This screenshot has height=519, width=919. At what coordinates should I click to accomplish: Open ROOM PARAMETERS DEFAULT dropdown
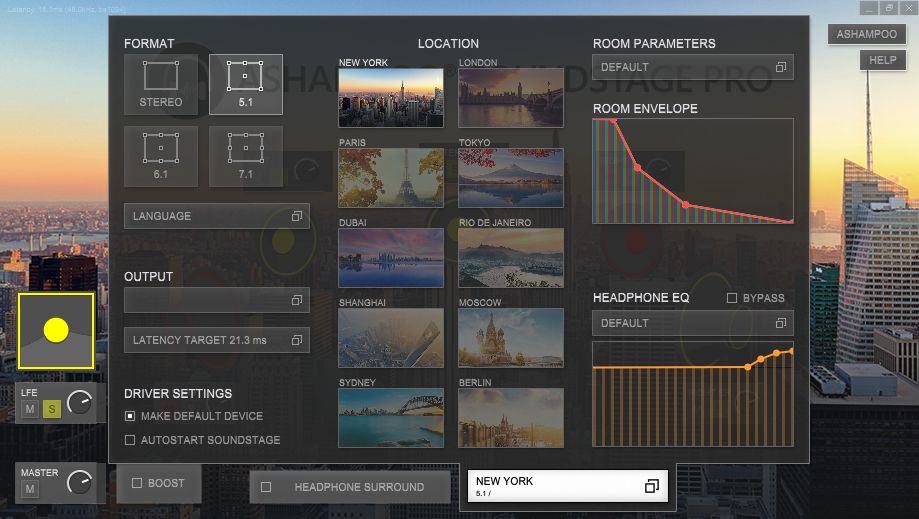(x=693, y=67)
